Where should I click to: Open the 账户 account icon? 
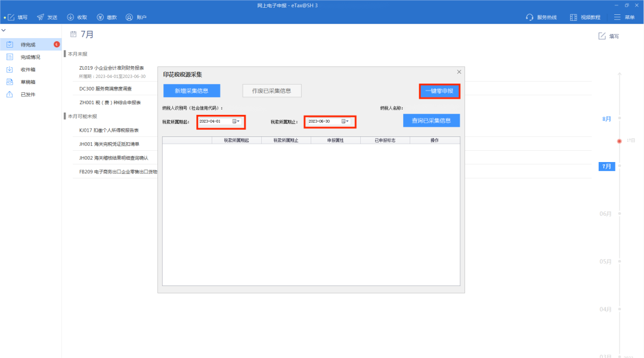click(x=129, y=17)
